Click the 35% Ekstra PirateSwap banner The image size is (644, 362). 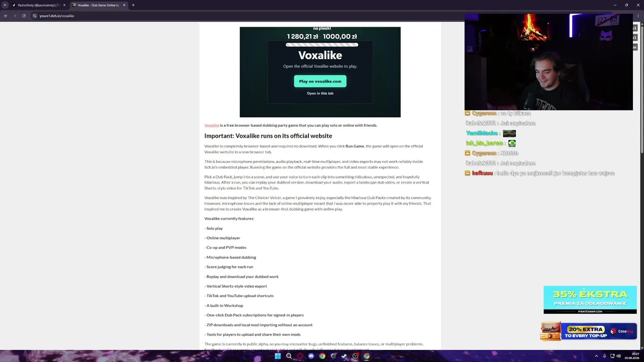590,300
